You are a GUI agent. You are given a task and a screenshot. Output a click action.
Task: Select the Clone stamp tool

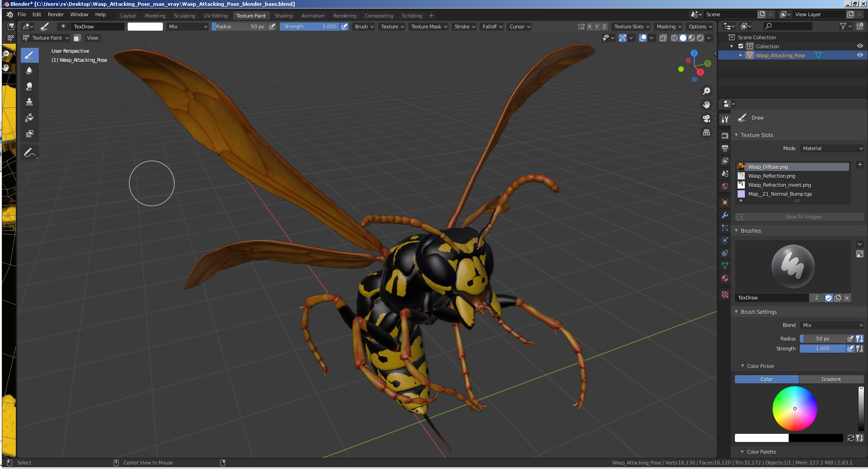[x=29, y=102]
